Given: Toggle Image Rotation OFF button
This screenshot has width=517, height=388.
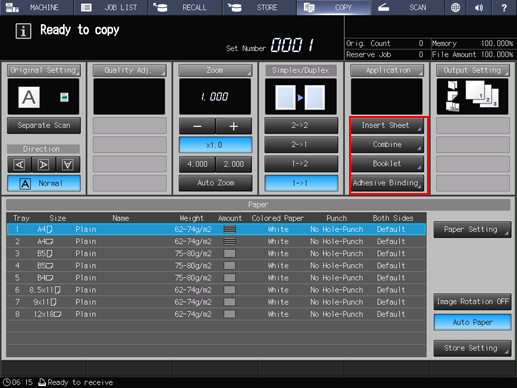Looking at the screenshot, I should [472, 302].
